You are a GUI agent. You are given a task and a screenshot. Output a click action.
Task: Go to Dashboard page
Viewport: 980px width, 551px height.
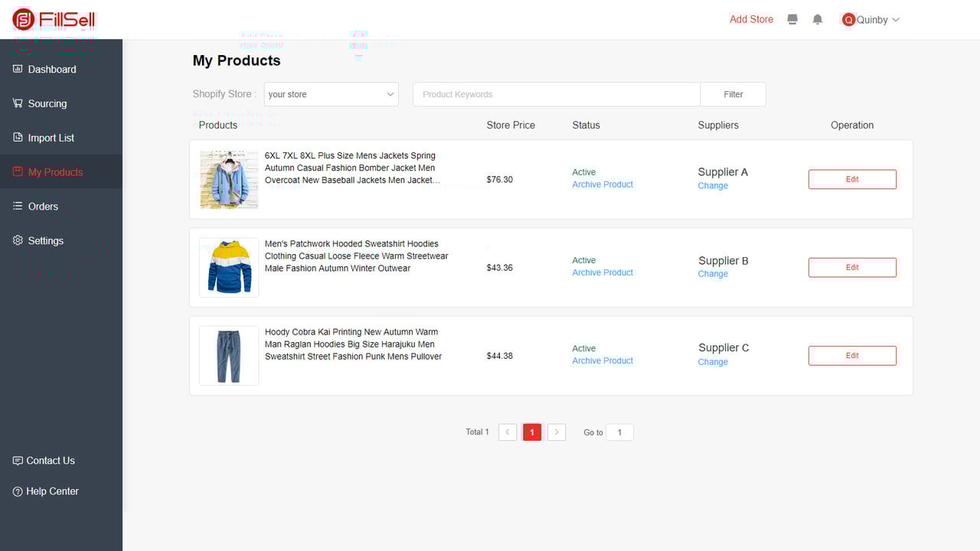tap(52, 69)
